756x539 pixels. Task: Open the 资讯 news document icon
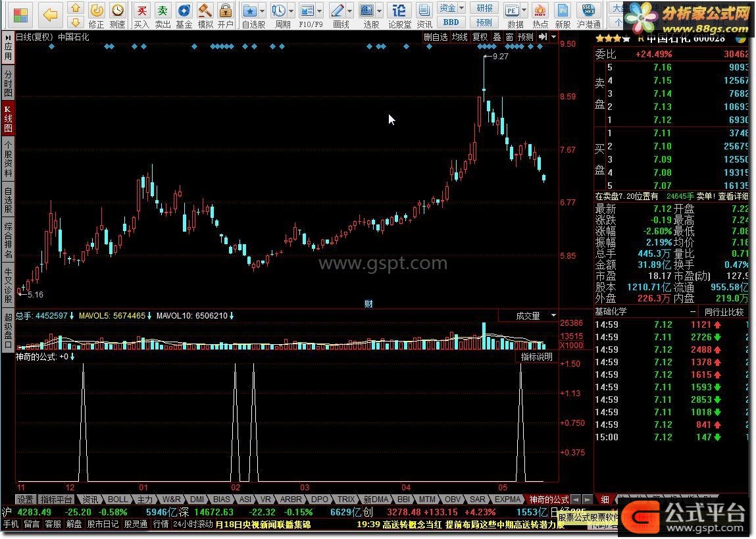click(x=424, y=15)
